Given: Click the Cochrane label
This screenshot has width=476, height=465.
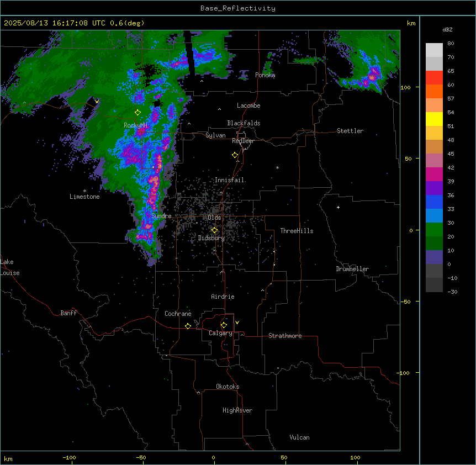Looking at the screenshot, I should 178,314.
